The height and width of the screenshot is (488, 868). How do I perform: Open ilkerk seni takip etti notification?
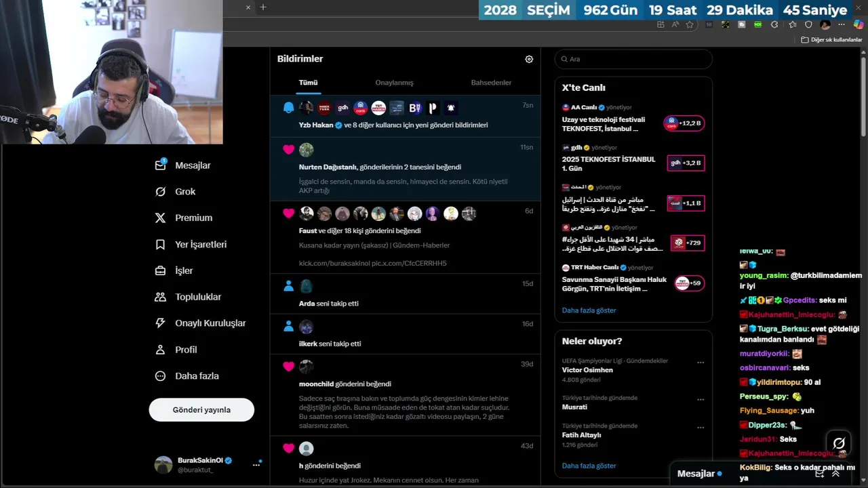(x=405, y=334)
